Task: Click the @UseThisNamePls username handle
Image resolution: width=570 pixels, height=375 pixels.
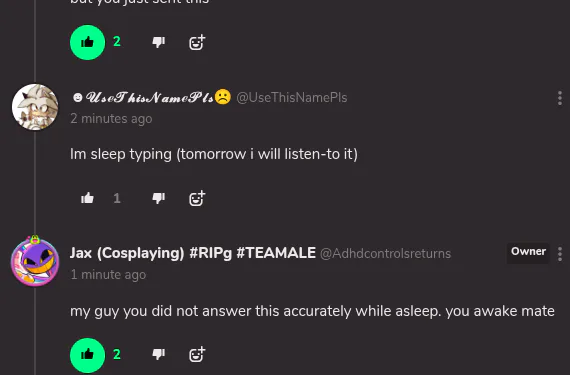Action: (292, 98)
